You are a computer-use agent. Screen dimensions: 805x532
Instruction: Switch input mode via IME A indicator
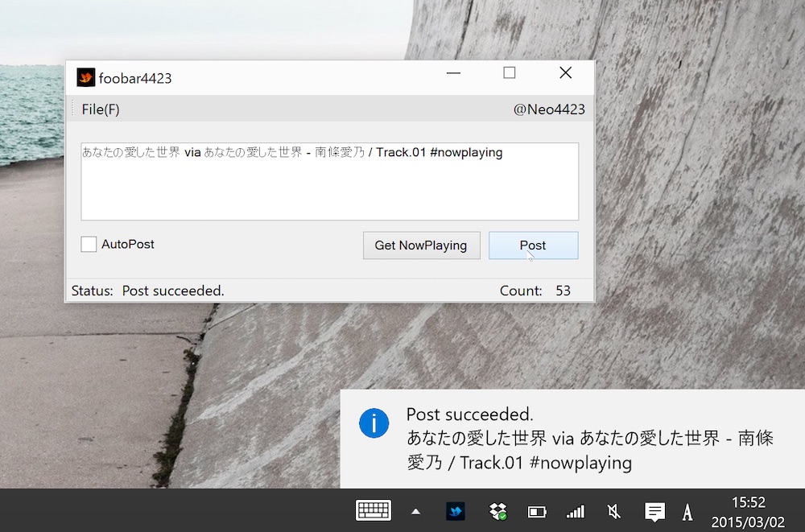(x=687, y=511)
